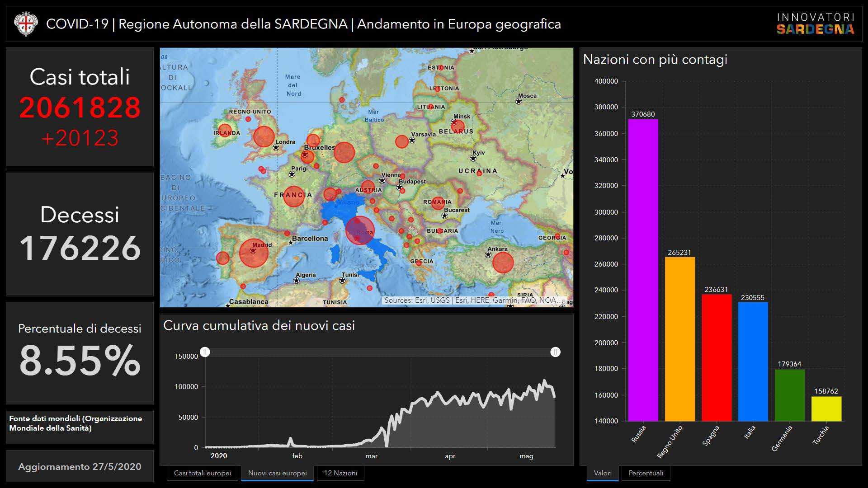Open the 12 Nazioni tab

[x=340, y=473]
